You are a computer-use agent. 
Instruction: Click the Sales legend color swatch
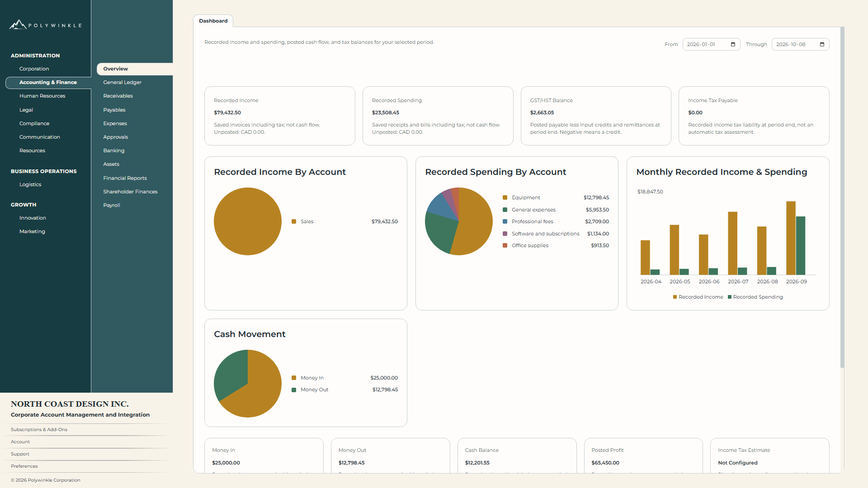(294, 221)
